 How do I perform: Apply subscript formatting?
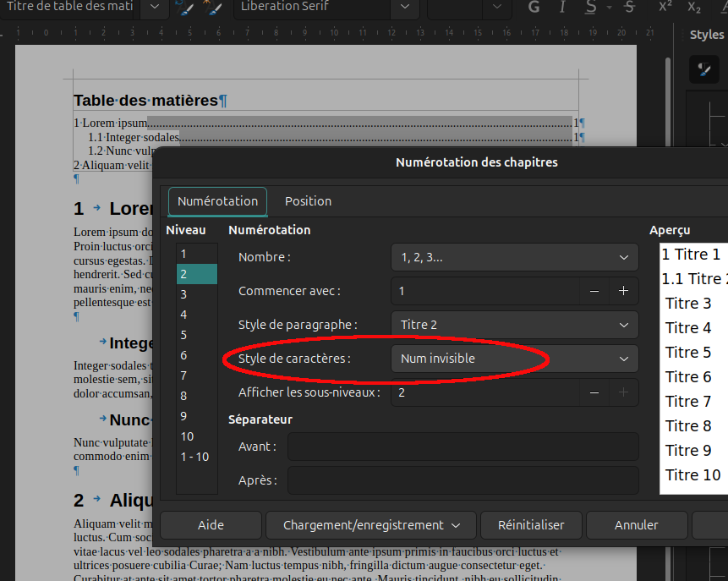pyautogui.click(x=694, y=7)
